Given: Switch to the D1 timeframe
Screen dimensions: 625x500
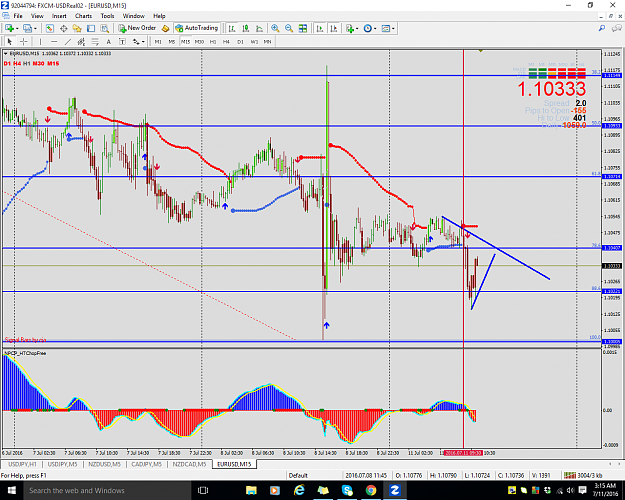Looking at the screenshot, I should coord(240,41).
